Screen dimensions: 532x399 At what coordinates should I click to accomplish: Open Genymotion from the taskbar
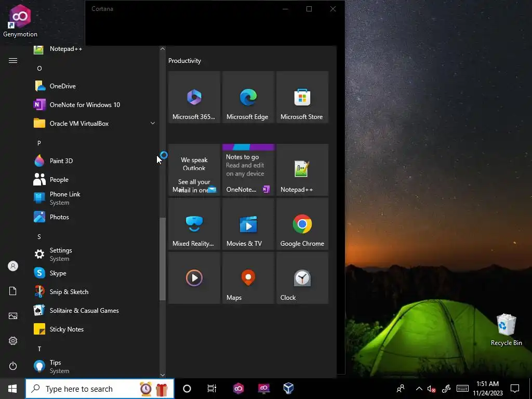click(x=238, y=389)
